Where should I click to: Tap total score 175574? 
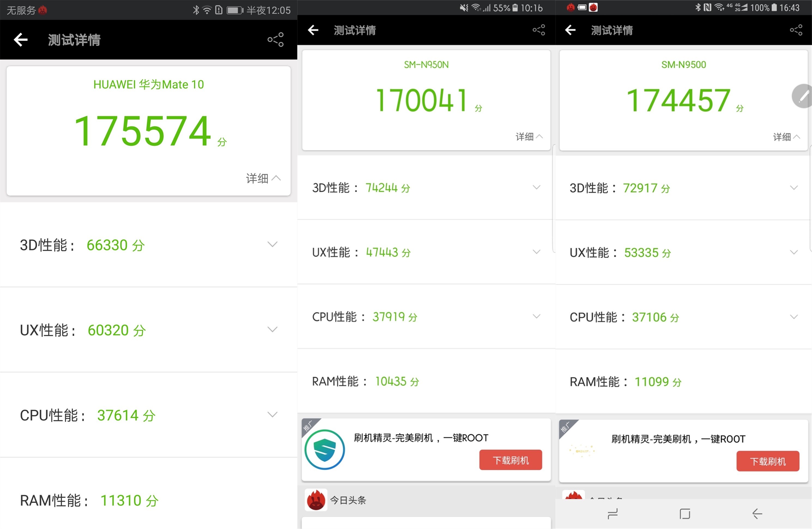(x=143, y=131)
